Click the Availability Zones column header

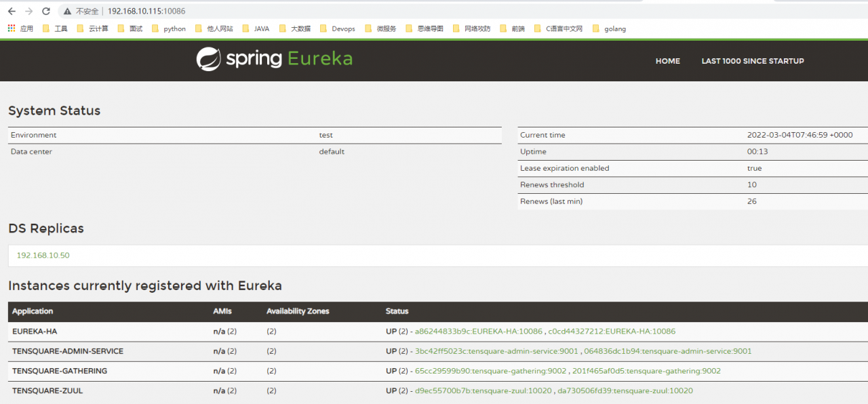298,311
